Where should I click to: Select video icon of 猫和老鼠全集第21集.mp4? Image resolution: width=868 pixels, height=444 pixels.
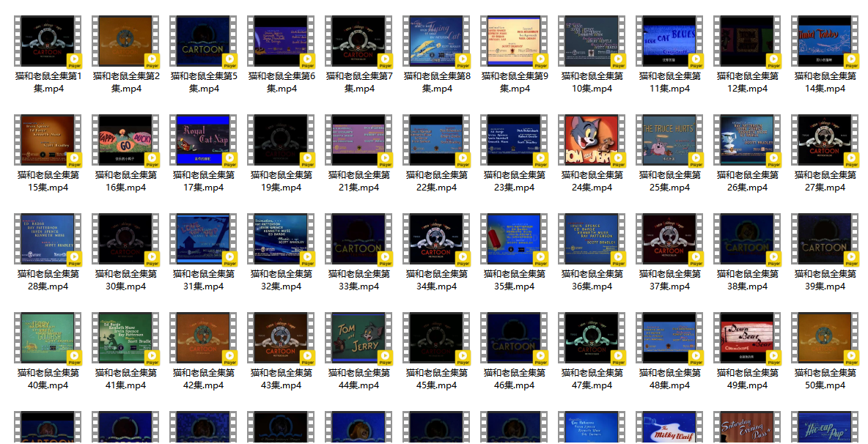pyautogui.click(x=359, y=141)
